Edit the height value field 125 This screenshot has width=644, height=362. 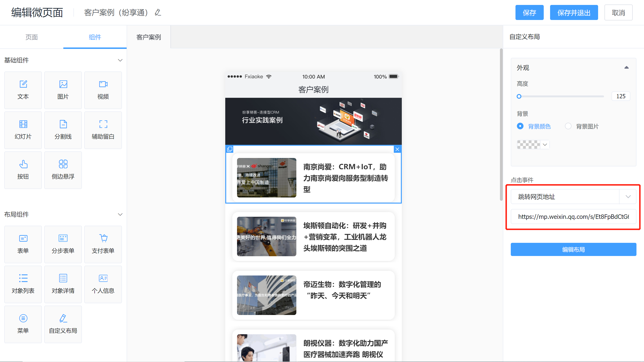(x=621, y=96)
